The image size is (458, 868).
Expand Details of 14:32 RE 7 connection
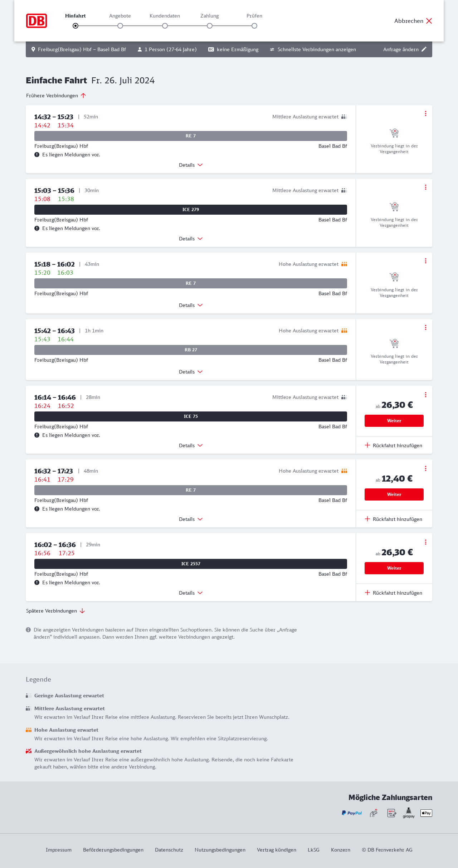tap(191, 165)
